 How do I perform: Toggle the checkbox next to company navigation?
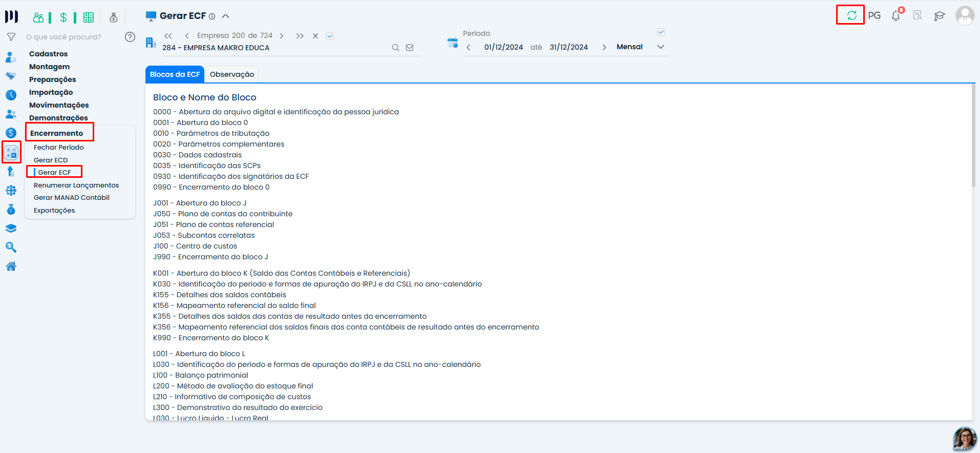pos(330,36)
